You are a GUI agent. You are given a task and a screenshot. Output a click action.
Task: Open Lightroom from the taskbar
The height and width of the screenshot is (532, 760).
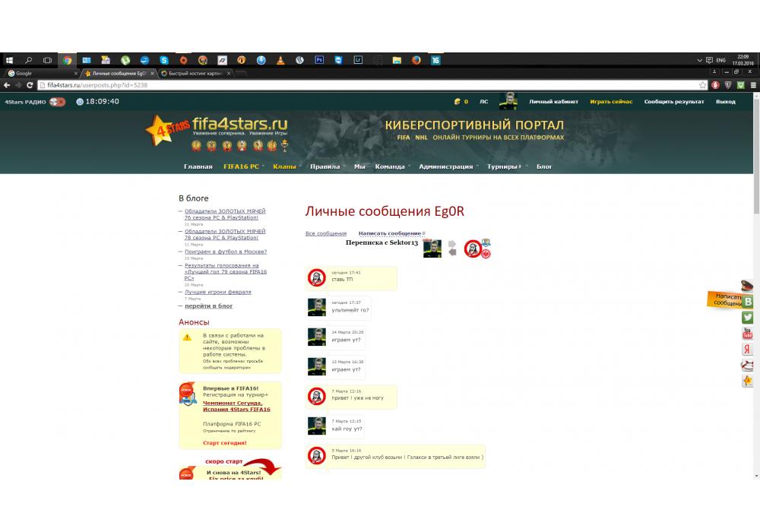(358, 60)
